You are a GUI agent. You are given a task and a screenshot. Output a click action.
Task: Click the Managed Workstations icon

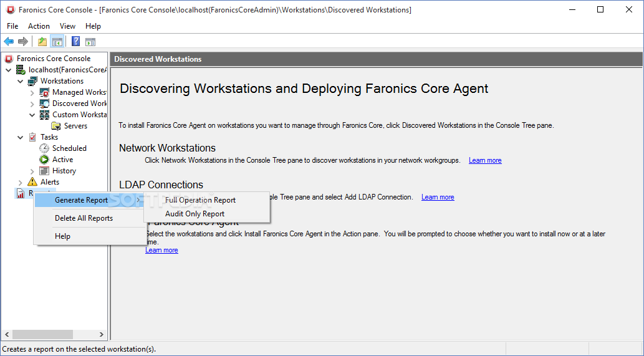[x=44, y=92]
